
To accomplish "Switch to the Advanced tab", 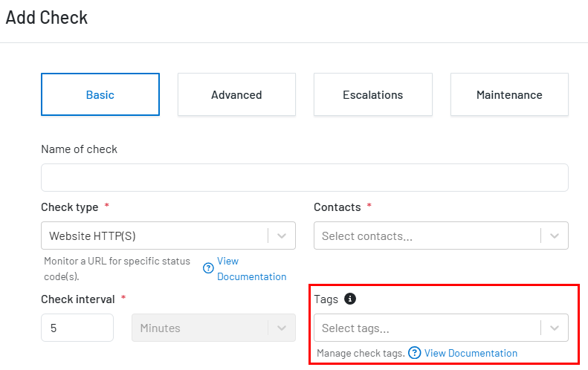I will pyautogui.click(x=236, y=94).
